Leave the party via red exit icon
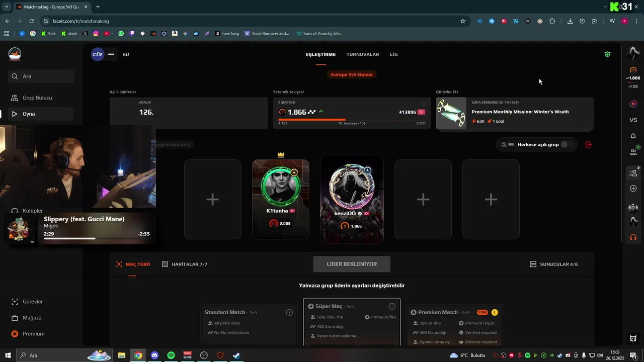This screenshot has height=362, width=644. point(589,145)
